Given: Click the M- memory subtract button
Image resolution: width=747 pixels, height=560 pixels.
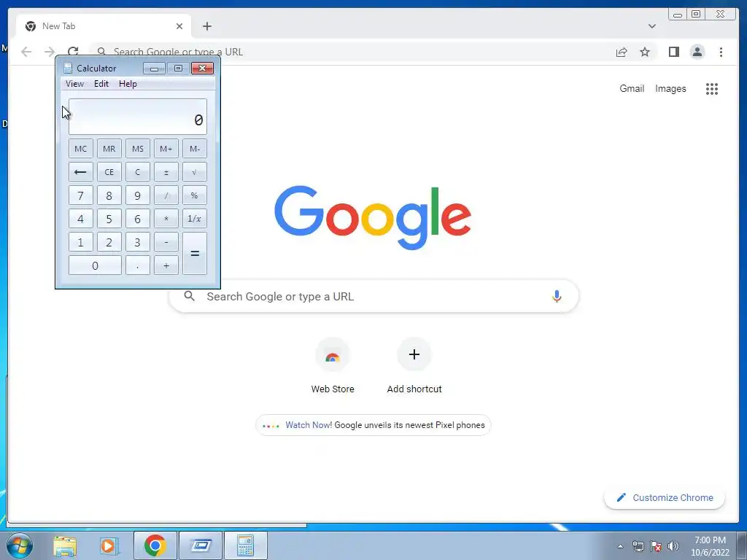Looking at the screenshot, I should pos(195,149).
